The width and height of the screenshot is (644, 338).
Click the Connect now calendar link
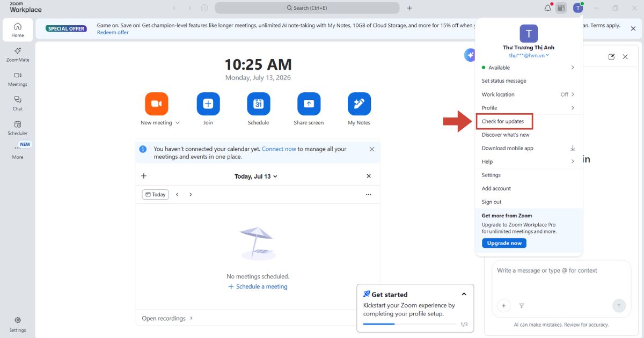(x=279, y=149)
